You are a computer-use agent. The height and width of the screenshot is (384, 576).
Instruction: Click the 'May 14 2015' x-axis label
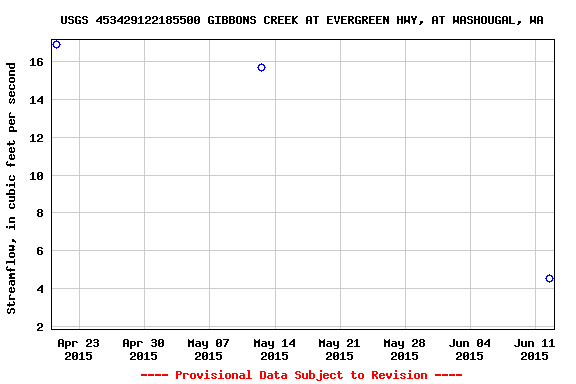coord(274,349)
